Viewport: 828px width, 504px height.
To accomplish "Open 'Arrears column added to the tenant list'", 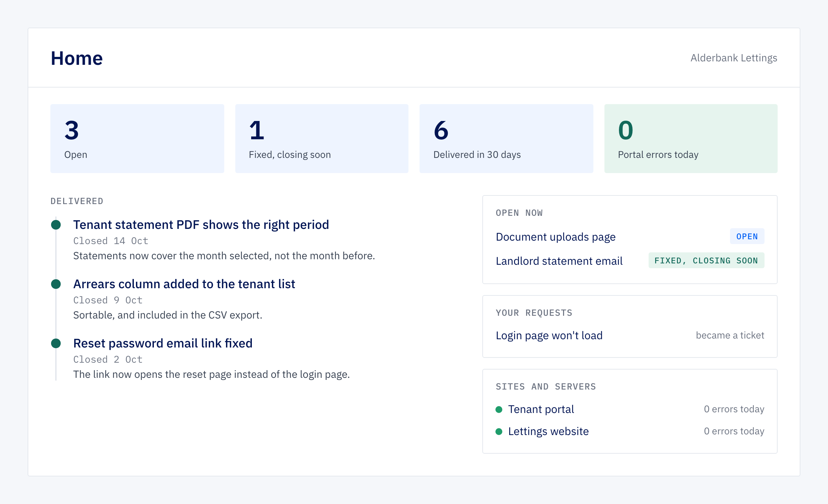I will [184, 284].
